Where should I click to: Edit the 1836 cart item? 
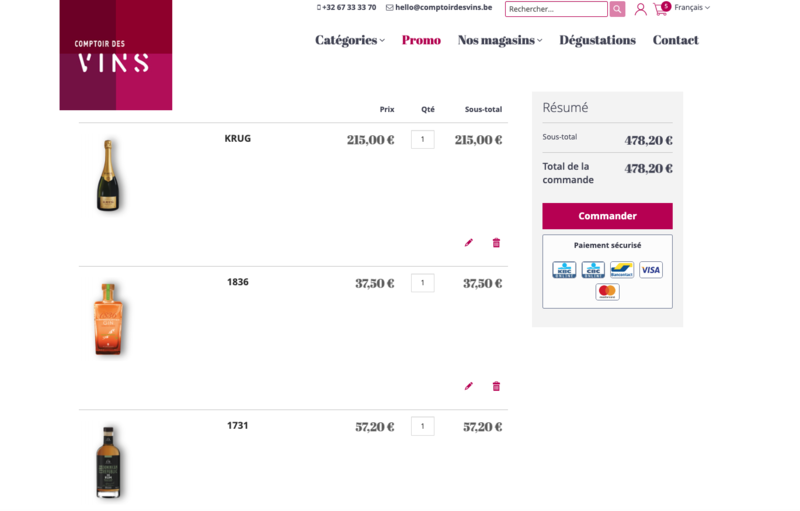click(468, 386)
